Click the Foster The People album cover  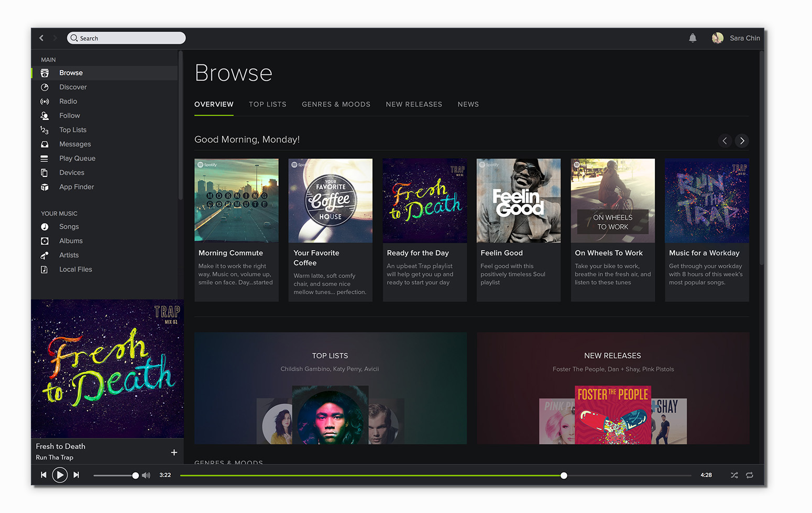pyautogui.click(x=613, y=415)
